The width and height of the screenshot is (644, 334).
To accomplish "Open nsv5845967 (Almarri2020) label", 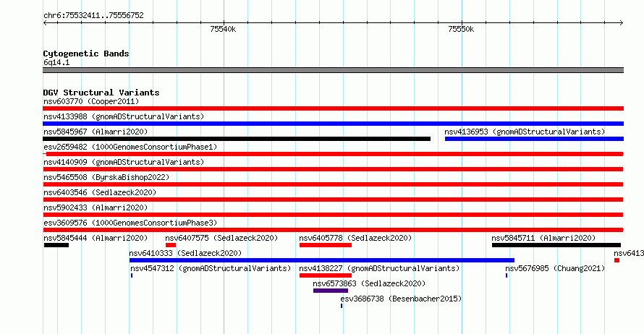I will coord(96,132).
